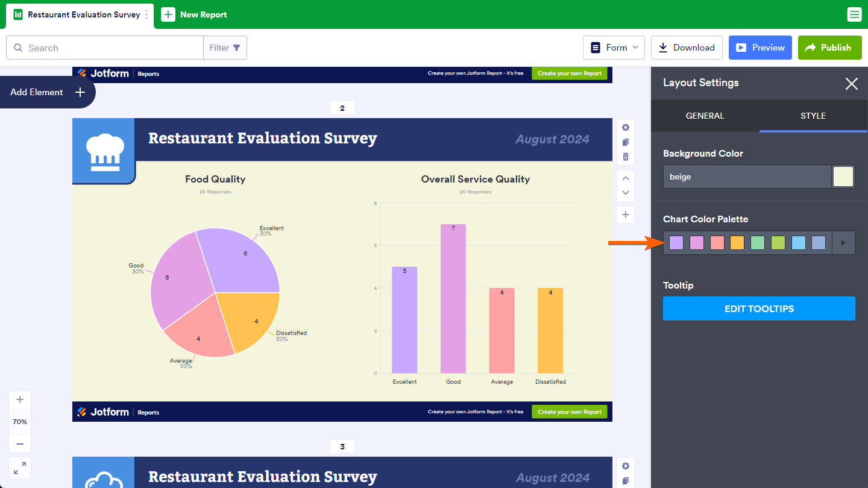The width and height of the screenshot is (868, 488).
Task: Close the Layout Settings panel
Action: coord(851,83)
